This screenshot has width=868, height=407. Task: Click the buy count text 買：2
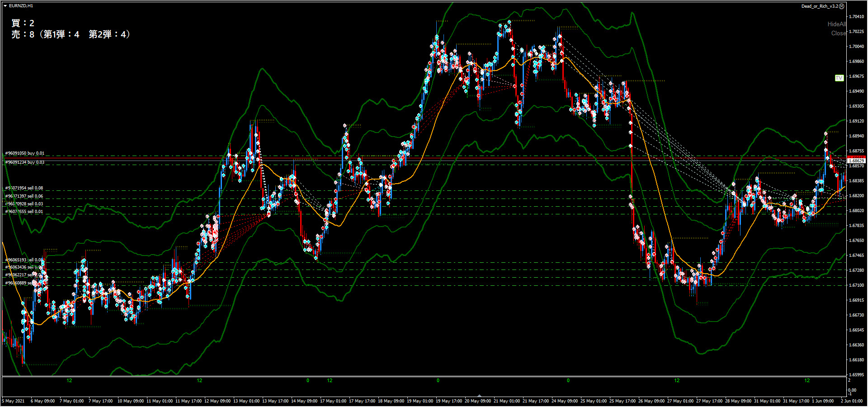(x=23, y=23)
